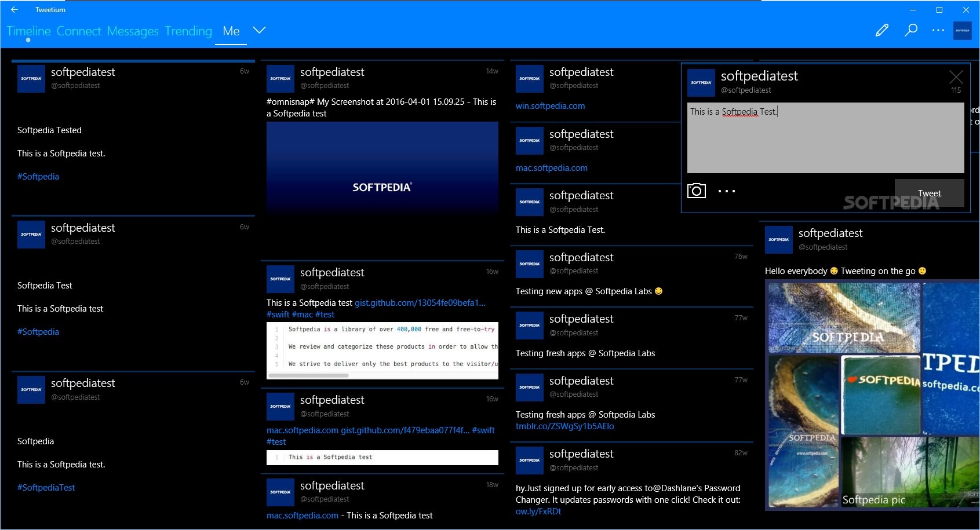Select the Me tab

[x=231, y=31]
